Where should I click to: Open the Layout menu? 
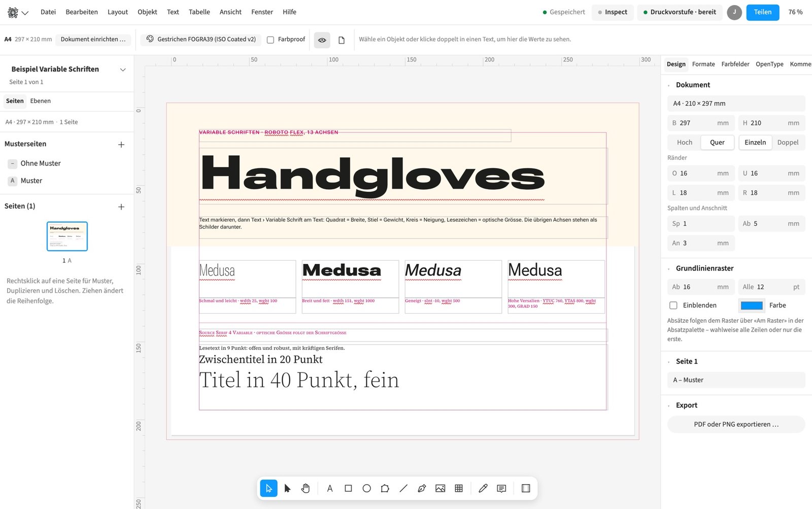tap(118, 12)
